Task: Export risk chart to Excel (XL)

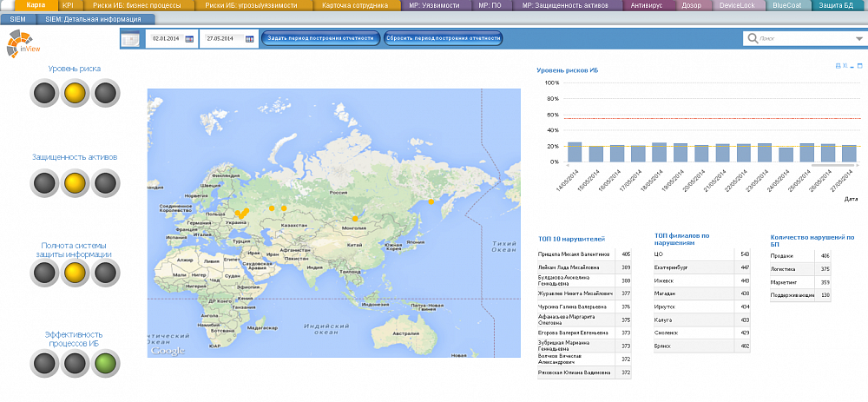Action: coord(845,66)
